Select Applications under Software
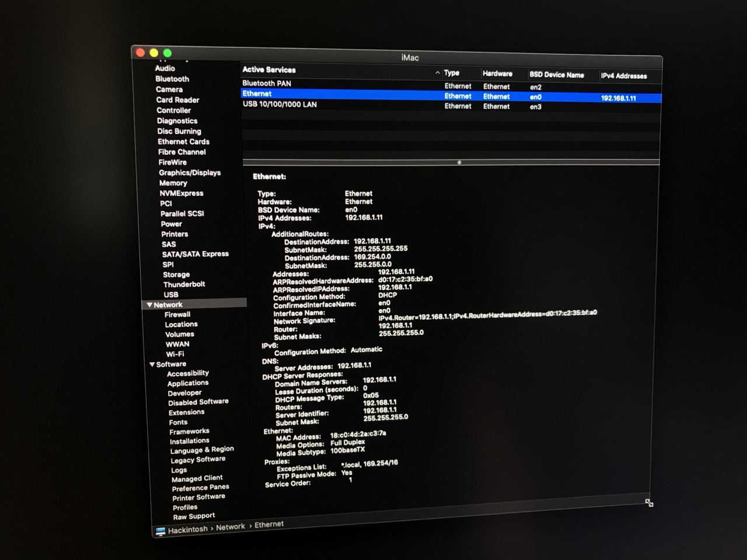747x560 pixels. click(188, 383)
